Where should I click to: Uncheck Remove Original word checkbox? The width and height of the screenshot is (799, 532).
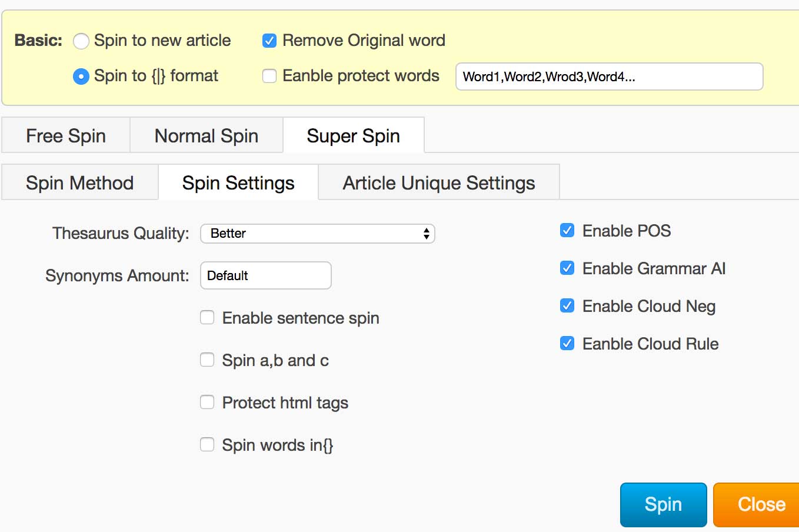tap(269, 41)
